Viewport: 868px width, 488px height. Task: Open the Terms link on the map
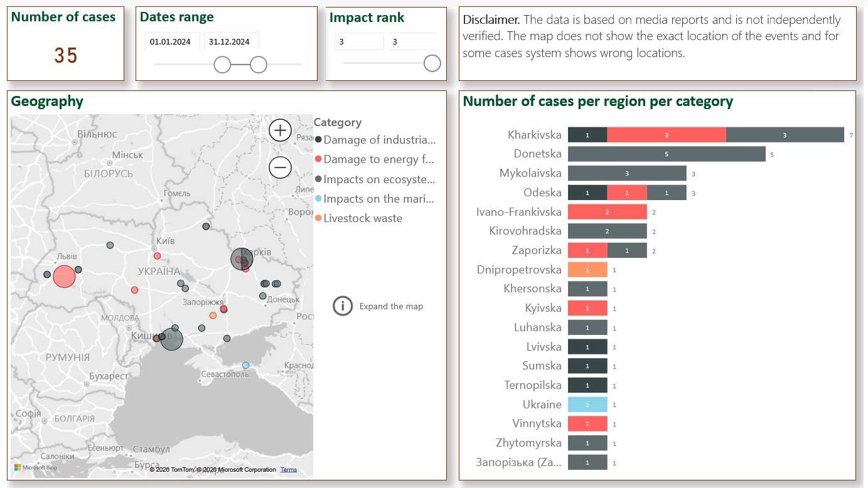tap(289, 470)
